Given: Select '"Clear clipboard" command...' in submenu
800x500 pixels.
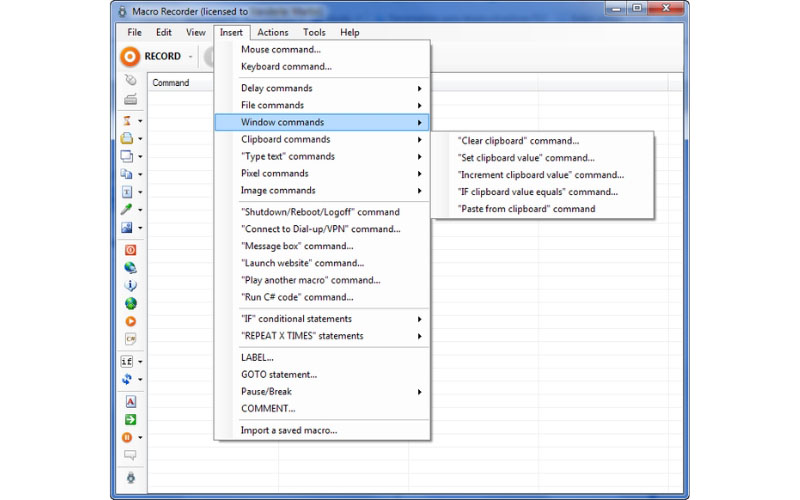Looking at the screenshot, I should pyautogui.click(x=543, y=141).
